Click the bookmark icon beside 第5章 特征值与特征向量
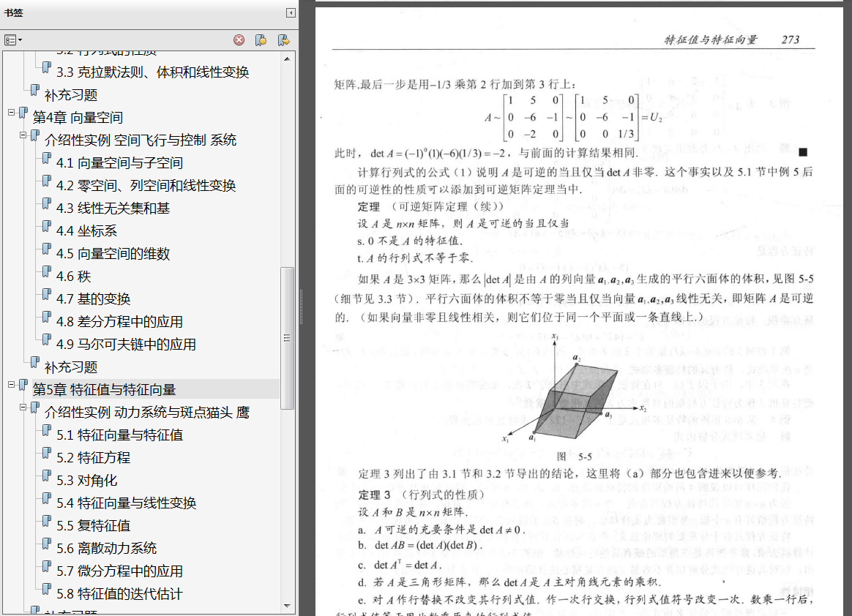This screenshot has height=616, width=852. pyautogui.click(x=23, y=385)
